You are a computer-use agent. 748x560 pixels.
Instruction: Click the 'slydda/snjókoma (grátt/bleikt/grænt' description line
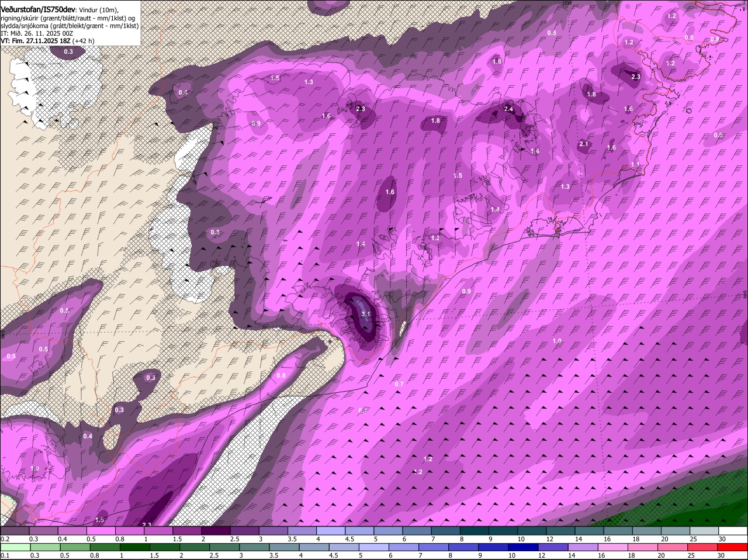coord(70,26)
